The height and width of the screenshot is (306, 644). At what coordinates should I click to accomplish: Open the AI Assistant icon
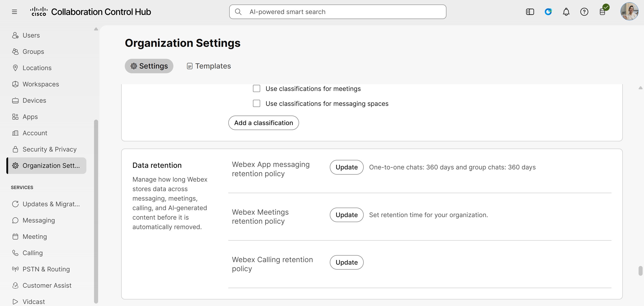tap(548, 12)
